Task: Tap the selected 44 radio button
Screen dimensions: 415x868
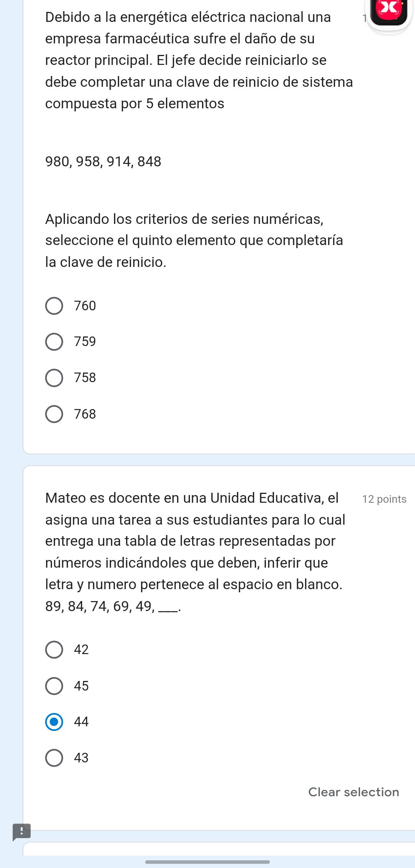Action: (54, 722)
